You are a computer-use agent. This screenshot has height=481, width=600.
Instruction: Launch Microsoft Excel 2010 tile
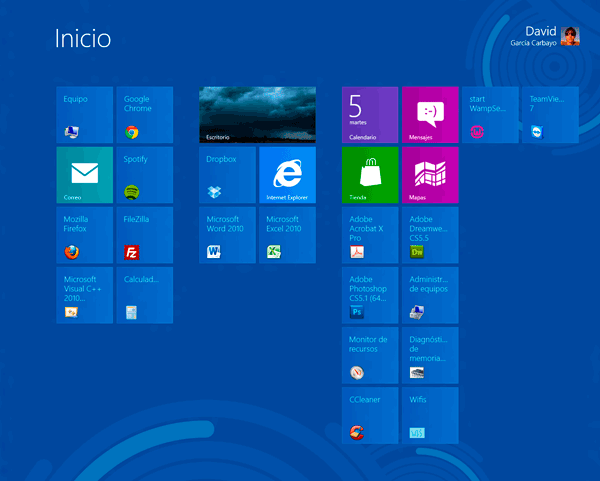287,235
